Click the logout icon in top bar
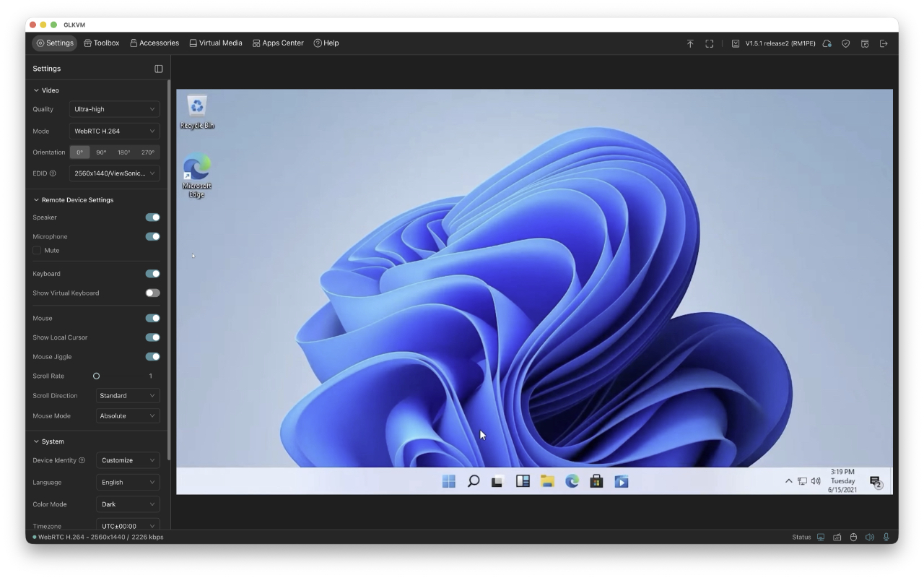Image resolution: width=924 pixels, height=578 pixels. (884, 43)
